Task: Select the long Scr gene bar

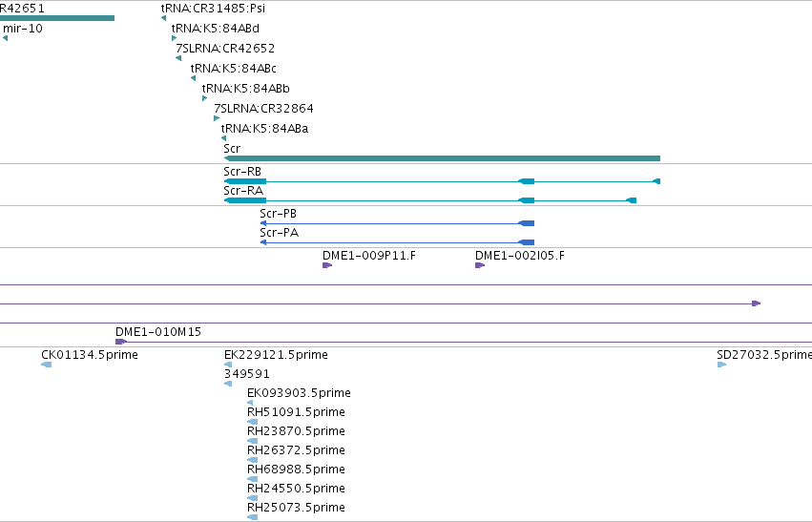Action: [x=442, y=158]
